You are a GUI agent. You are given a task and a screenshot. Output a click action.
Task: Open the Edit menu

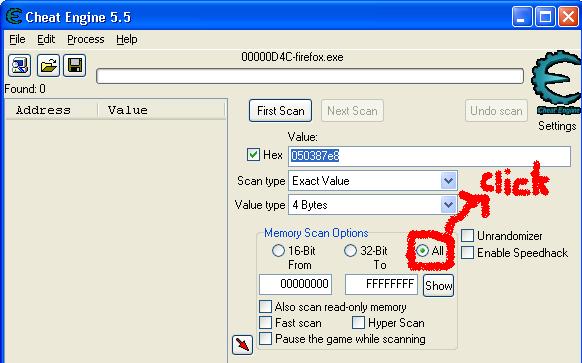pyautogui.click(x=46, y=39)
